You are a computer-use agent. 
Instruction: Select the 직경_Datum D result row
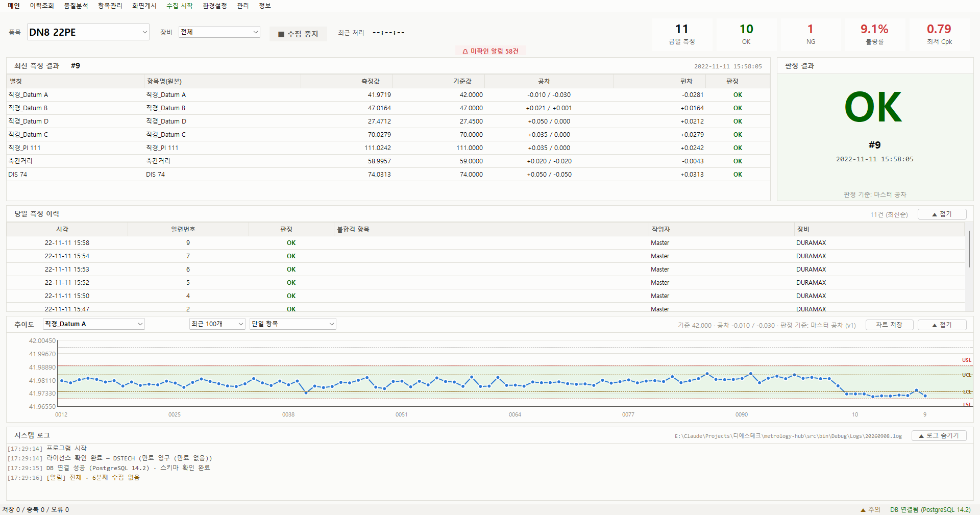tap(388, 121)
